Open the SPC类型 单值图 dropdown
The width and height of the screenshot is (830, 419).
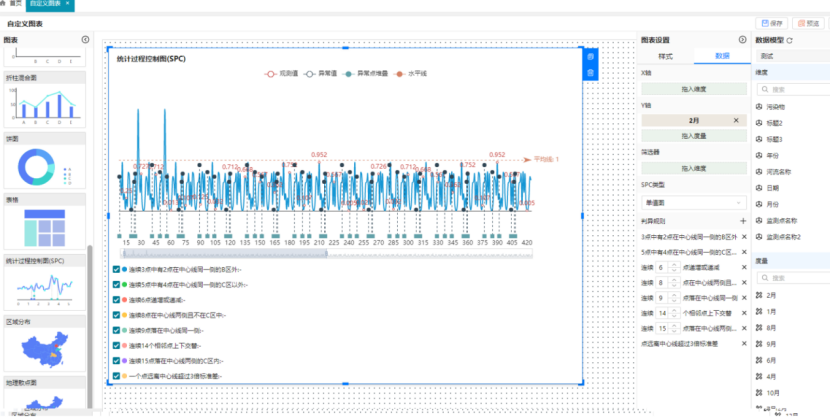[x=693, y=203]
